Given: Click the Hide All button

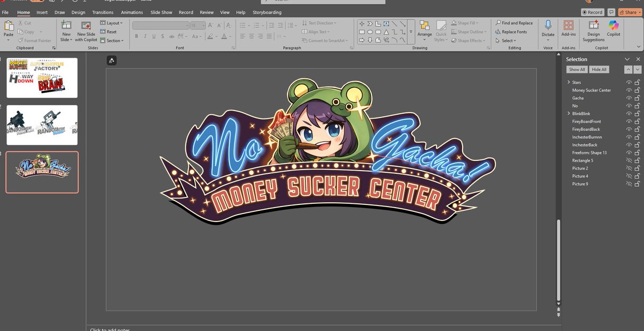Looking at the screenshot, I should pyautogui.click(x=599, y=69).
